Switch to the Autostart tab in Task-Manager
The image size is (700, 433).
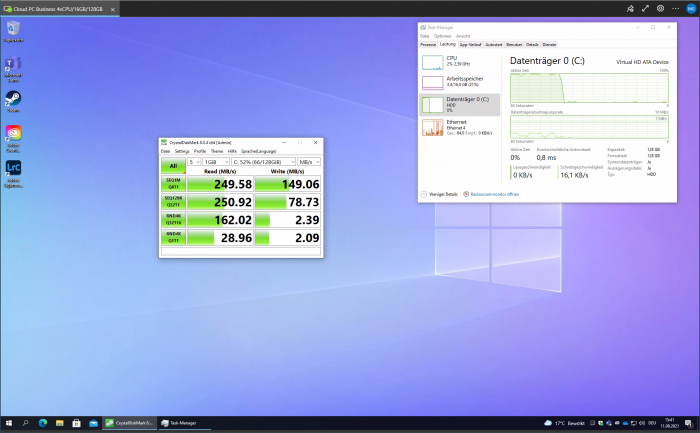click(493, 45)
